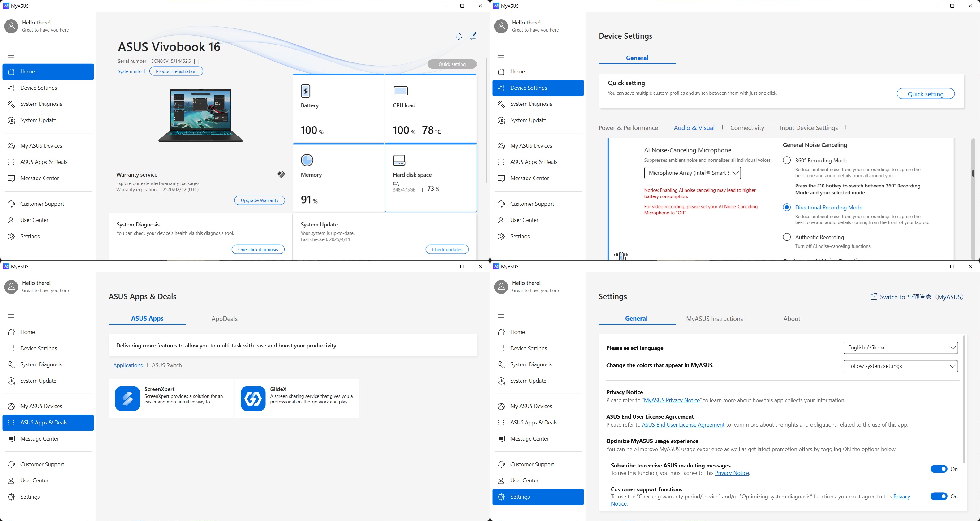Viewport: 980px width, 521px height.
Task: Disable Customer support functions toggle
Action: 938,496
